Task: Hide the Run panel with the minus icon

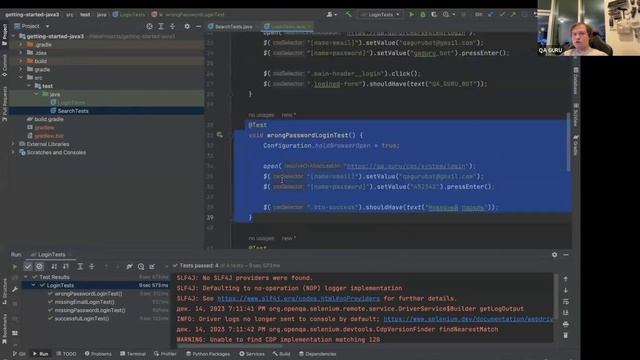Action: tap(566, 255)
